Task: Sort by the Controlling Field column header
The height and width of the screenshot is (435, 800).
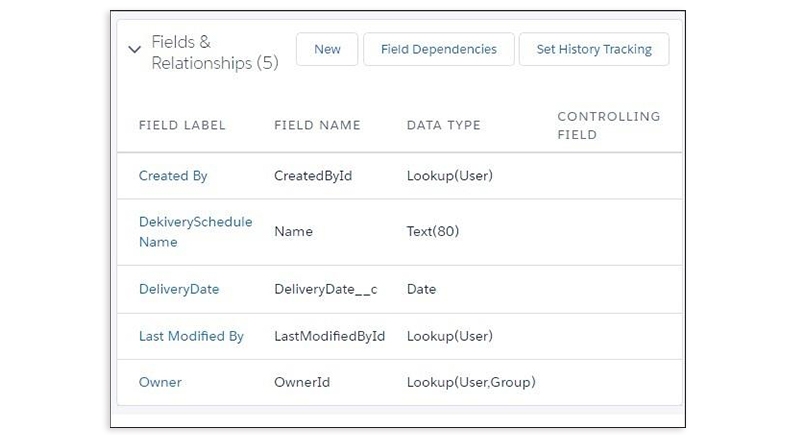Action: click(x=609, y=125)
